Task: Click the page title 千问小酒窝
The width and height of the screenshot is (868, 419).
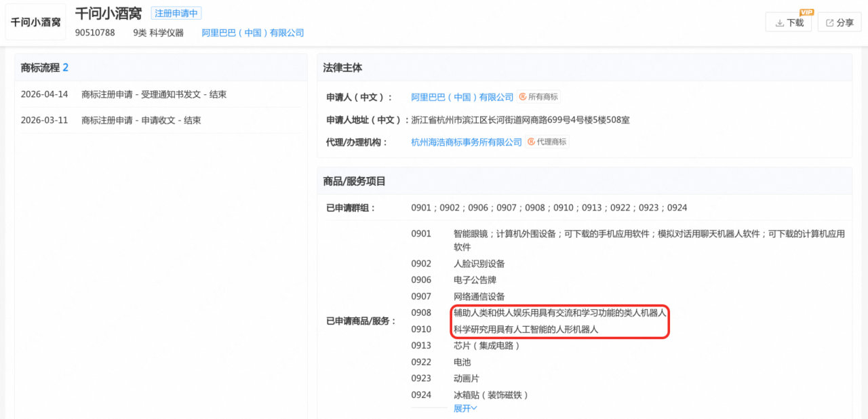Action: 108,14
